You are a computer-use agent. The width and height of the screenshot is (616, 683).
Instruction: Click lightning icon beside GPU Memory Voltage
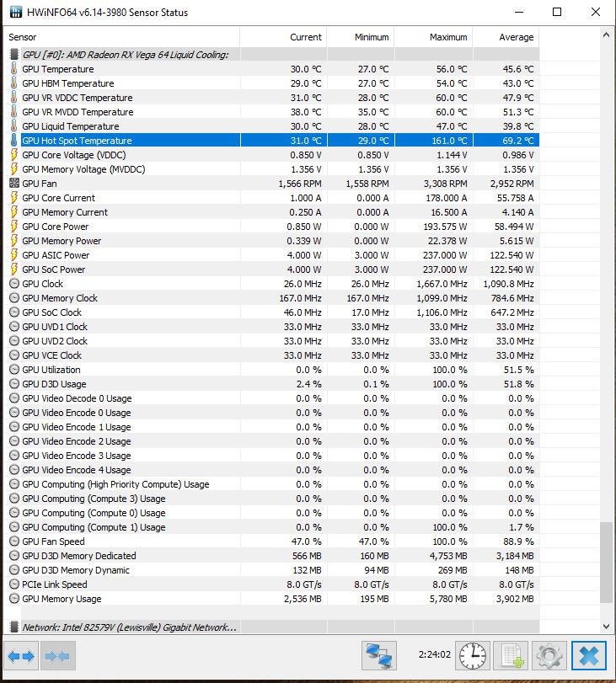[14, 169]
